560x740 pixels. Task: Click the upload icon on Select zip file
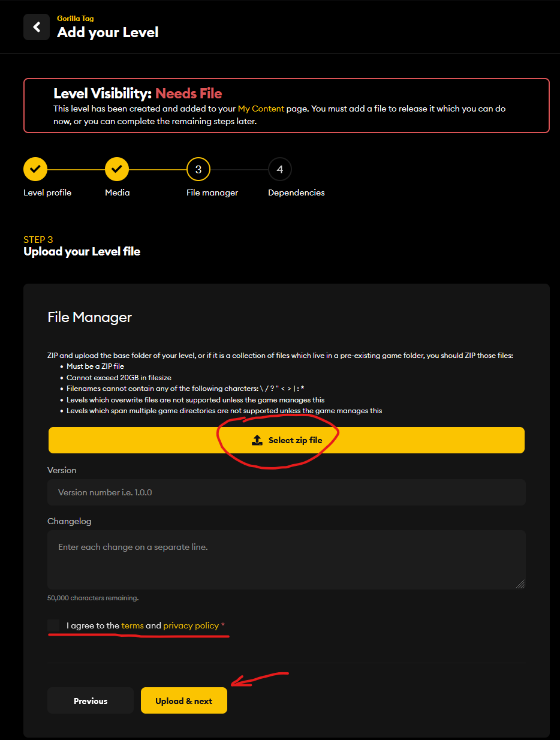click(x=257, y=440)
